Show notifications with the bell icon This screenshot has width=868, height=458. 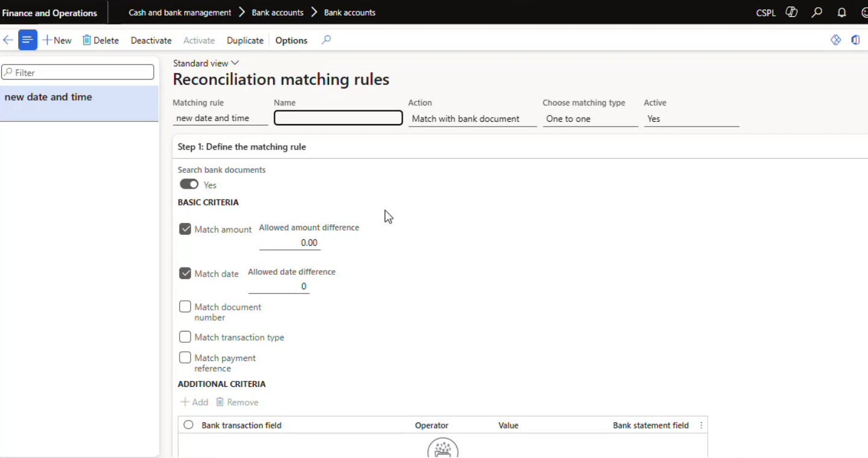842,12
